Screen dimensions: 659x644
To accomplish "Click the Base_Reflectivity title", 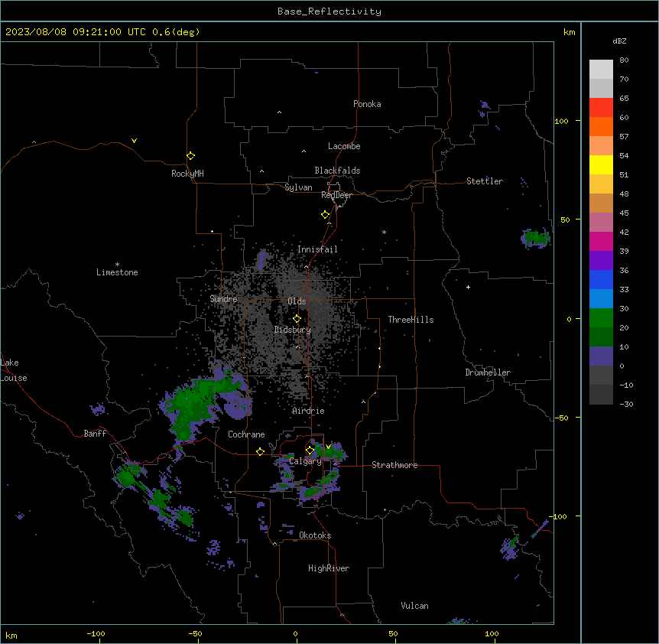I will click(329, 11).
